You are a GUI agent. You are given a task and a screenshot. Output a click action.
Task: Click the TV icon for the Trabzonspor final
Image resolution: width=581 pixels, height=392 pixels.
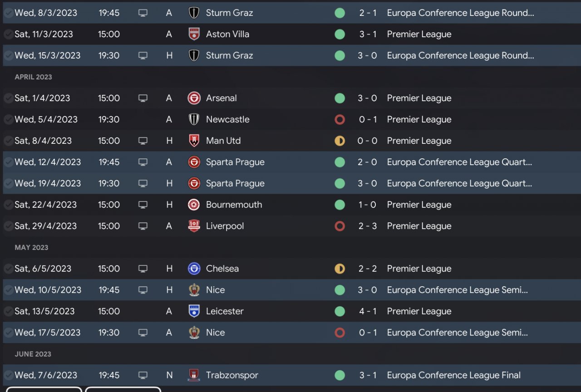click(143, 375)
